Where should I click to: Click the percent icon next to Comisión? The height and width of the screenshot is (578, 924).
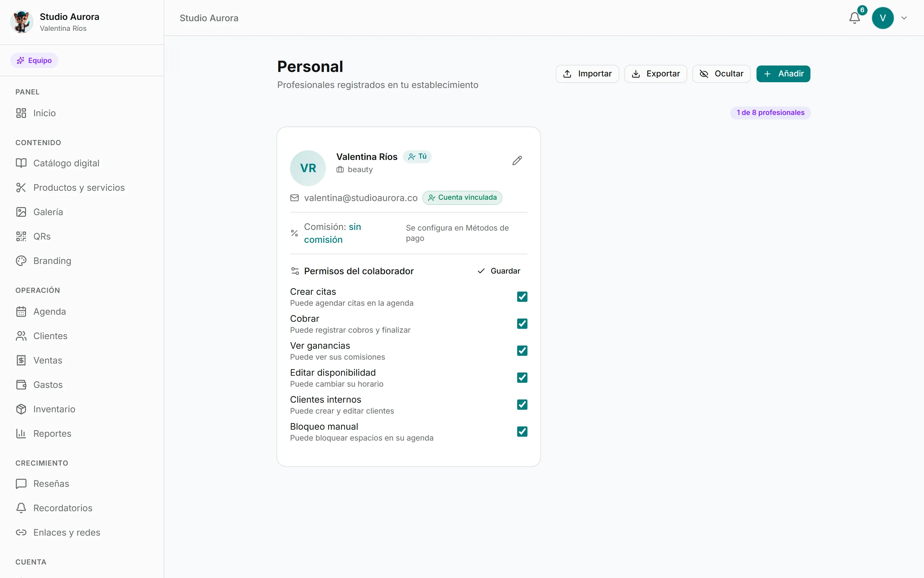coord(295,233)
